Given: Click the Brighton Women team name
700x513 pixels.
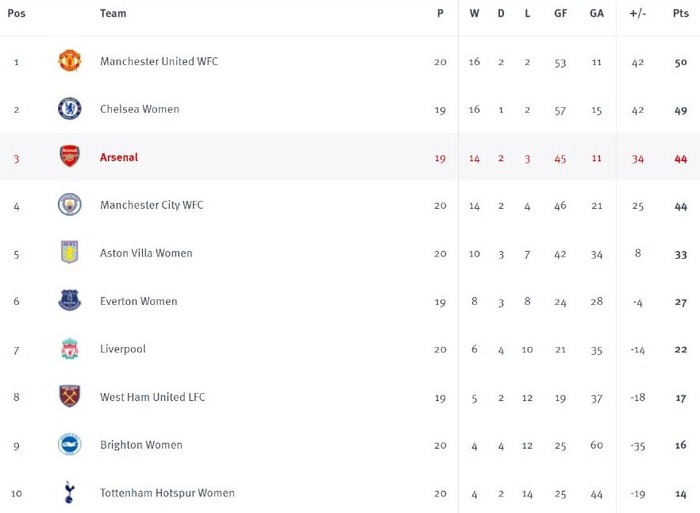Looking at the screenshot, I should pos(141,445).
